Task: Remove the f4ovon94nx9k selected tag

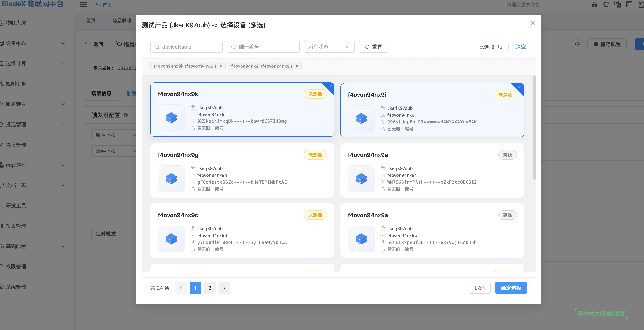Action: point(221,66)
